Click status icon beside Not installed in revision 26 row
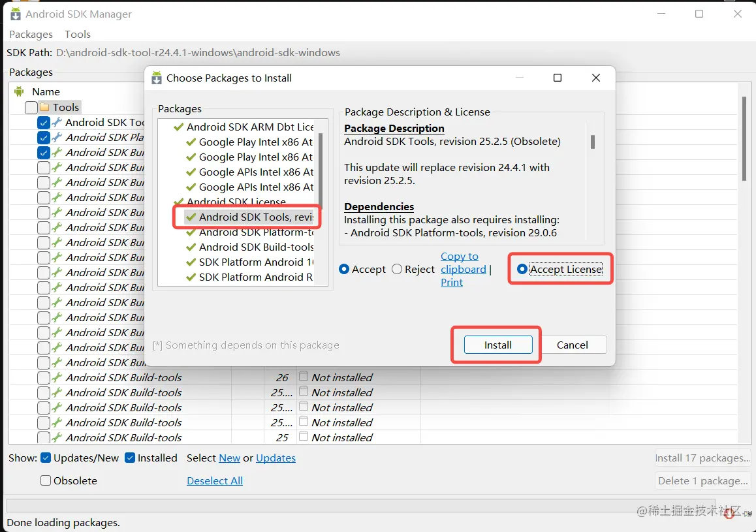Screen dimensions: 756x532 coord(304,377)
